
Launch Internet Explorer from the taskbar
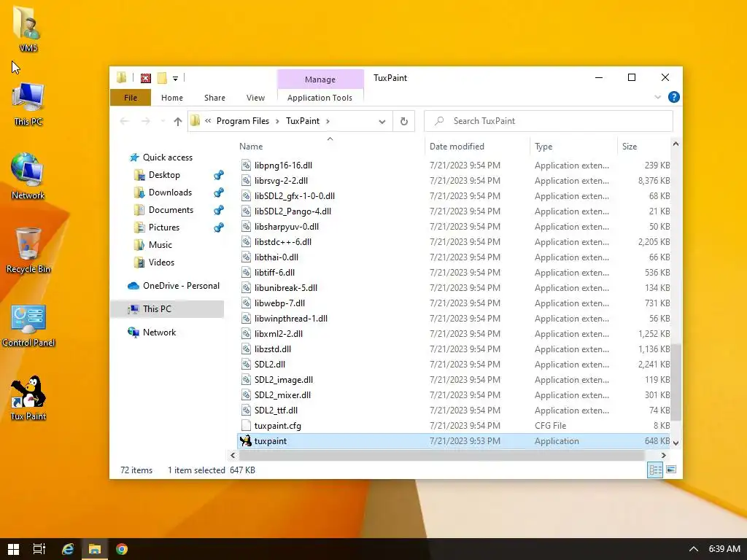[68, 549]
